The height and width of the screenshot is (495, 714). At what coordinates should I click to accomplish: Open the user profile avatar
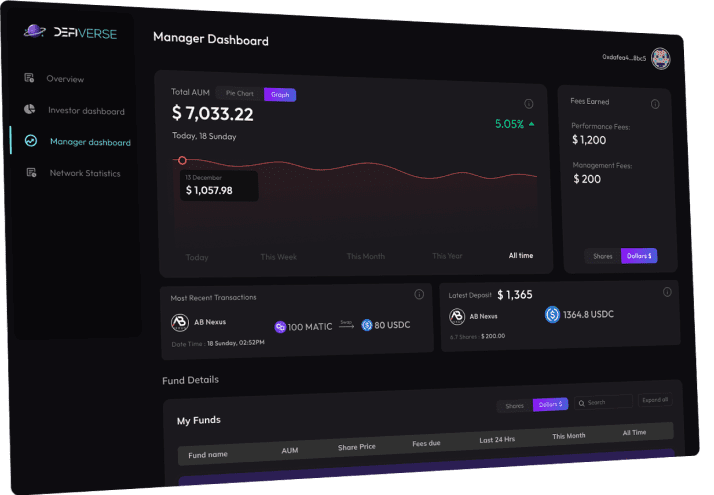coord(660,58)
